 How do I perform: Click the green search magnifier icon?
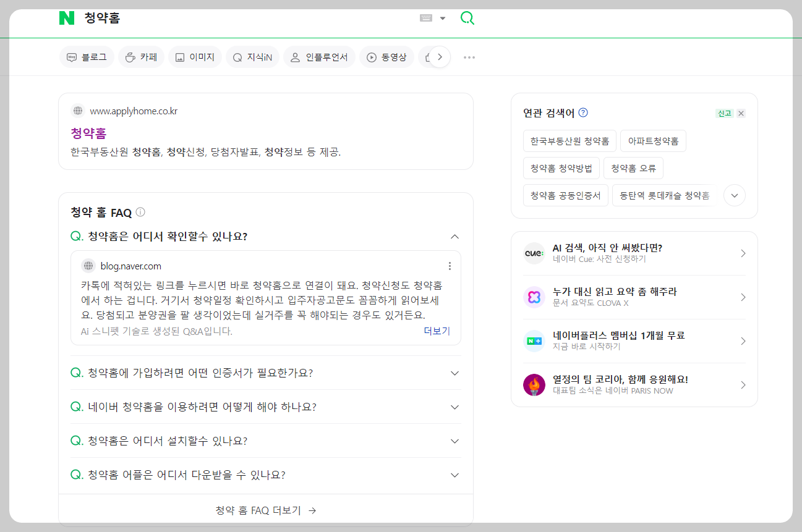467,18
